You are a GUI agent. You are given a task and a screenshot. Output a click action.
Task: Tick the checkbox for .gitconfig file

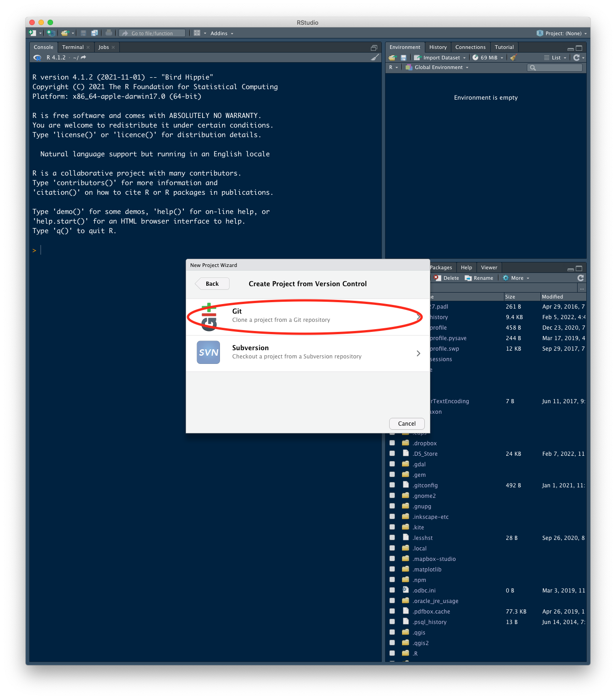point(392,485)
